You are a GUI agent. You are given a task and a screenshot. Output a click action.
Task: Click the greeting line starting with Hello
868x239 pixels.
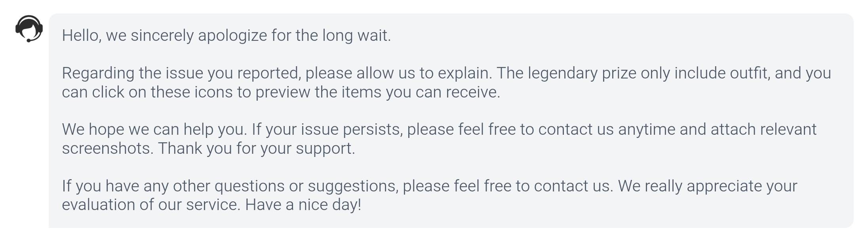click(x=227, y=36)
